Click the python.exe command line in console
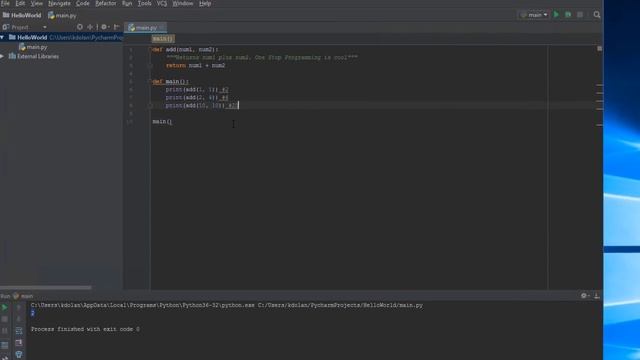640x360 pixels. (227, 305)
